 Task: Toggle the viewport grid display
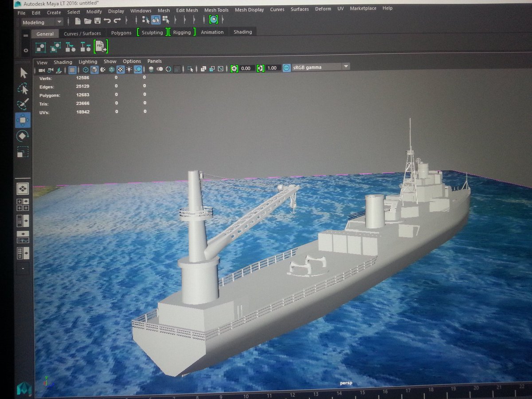pos(72,70)
